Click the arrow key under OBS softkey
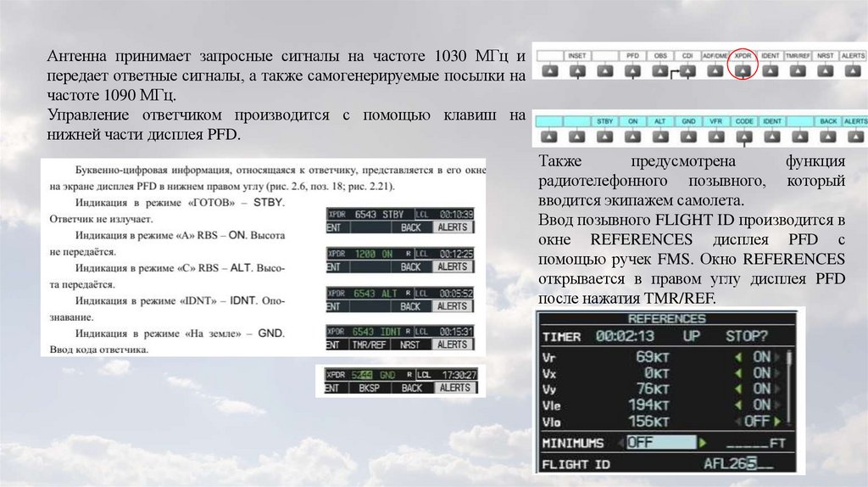 click(659, 71)
